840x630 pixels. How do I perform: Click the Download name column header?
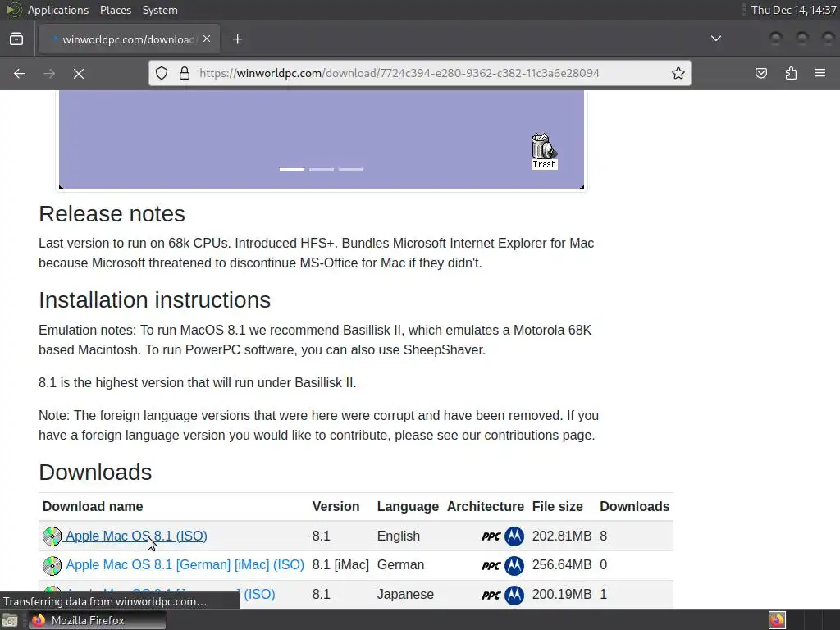[x=93, y=506]
